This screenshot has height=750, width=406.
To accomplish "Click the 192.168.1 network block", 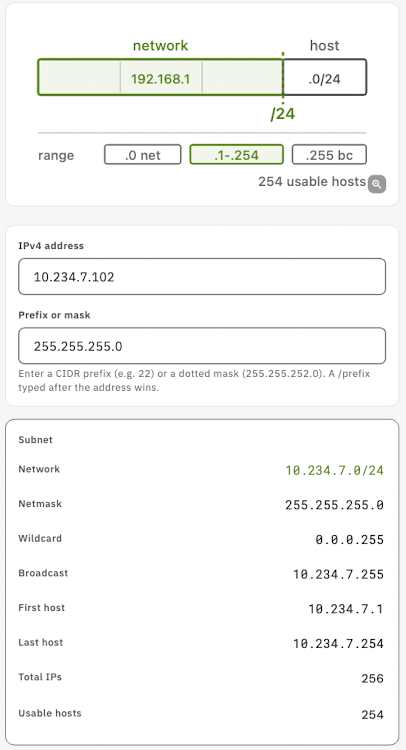I will tap(160, 77).
